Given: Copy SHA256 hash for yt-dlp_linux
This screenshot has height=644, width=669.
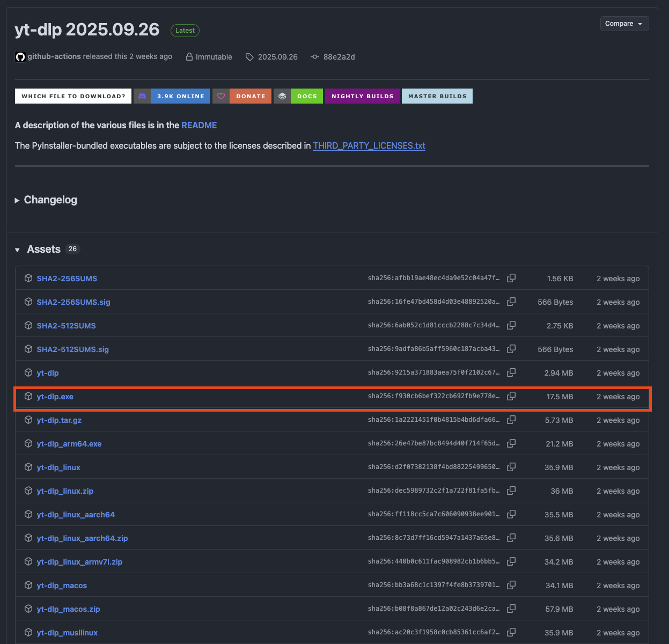Looking at the screenshot, I should (x=511, y=467).
